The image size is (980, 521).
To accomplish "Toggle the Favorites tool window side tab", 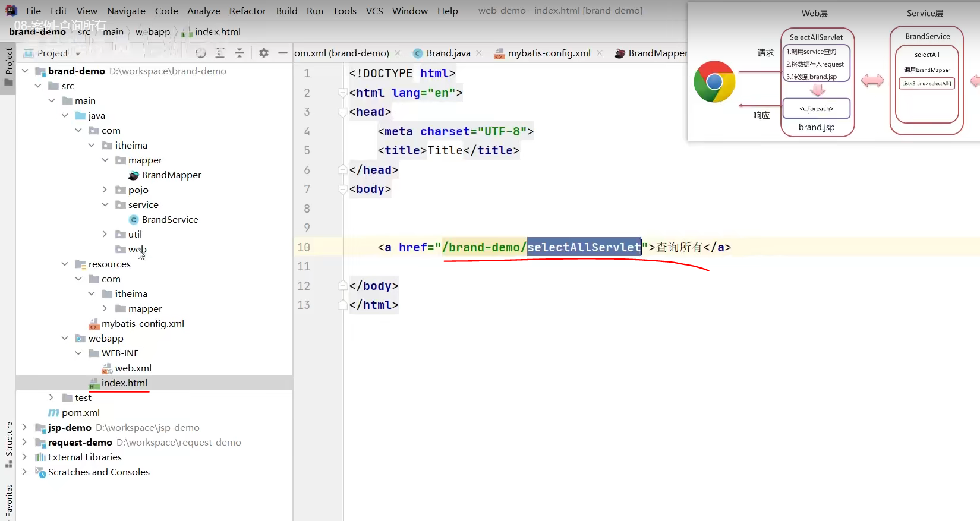I will pos(8,502).
